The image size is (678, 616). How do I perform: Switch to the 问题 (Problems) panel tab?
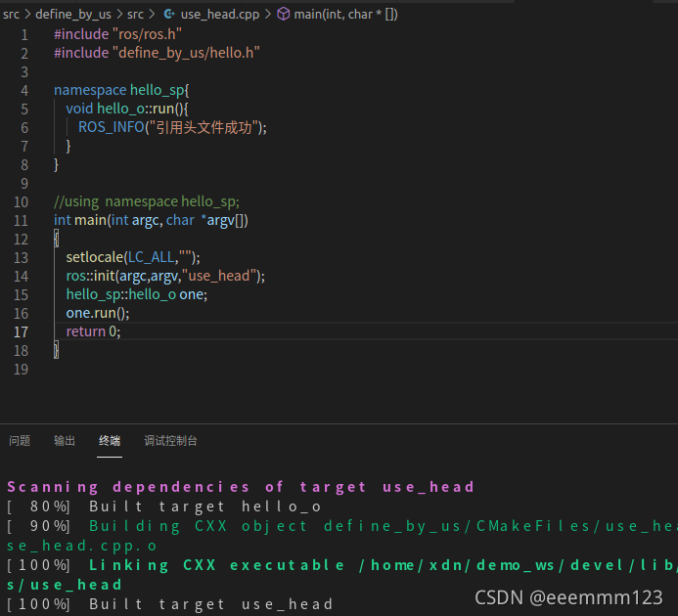[x=20, y=441]
